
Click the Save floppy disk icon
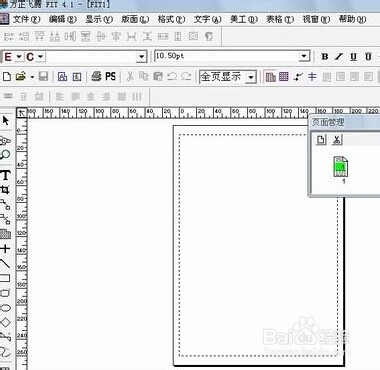(43, 77)
